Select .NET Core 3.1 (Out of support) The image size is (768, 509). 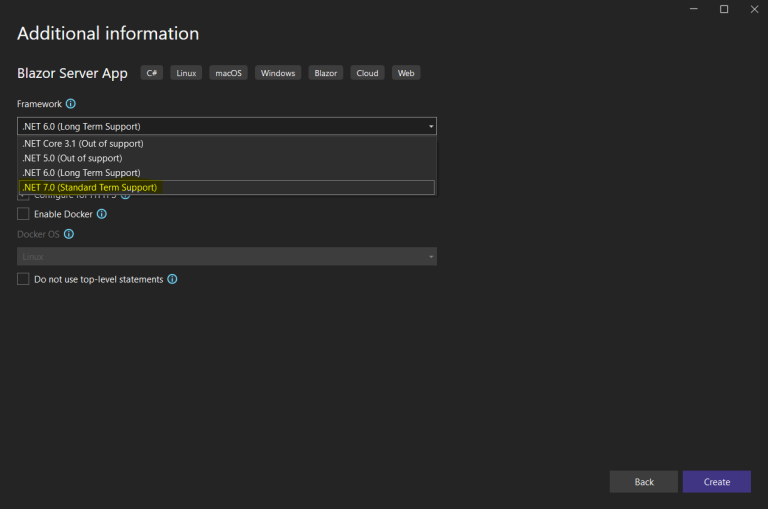83,144
